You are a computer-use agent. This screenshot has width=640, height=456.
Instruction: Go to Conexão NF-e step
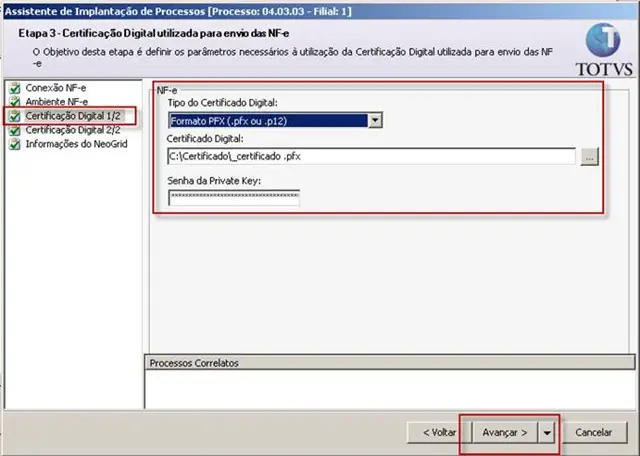(x=56, y=88)
